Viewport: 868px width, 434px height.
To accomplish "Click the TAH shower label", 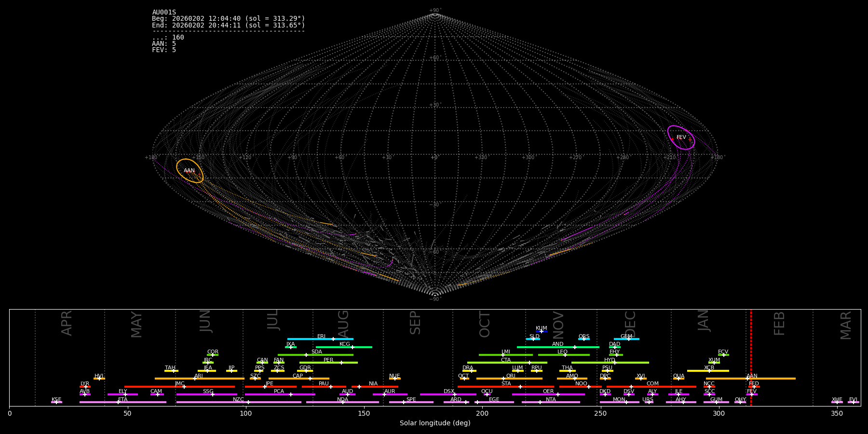I will click(170, 368).
